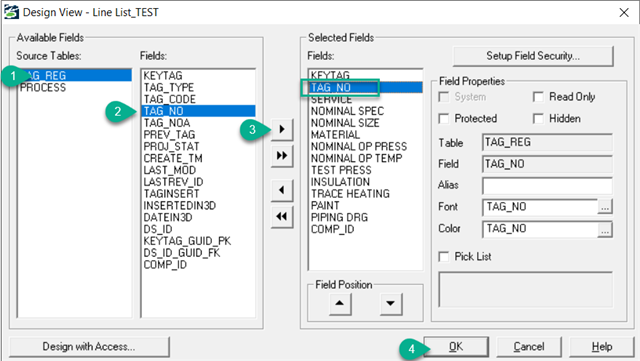This screenshot has width=640, height=361.
Task: Enable the Hidden checkbox
Action: coord(538,118)
